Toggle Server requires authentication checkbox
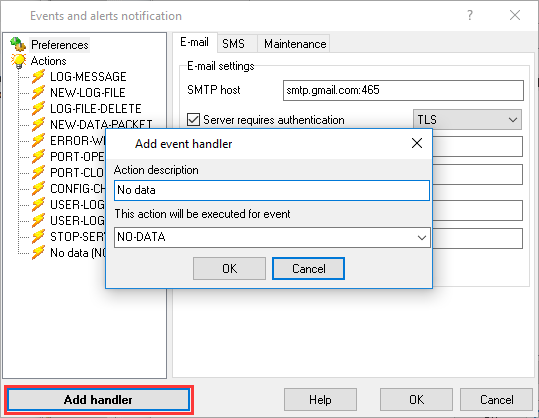 tap(193, 120)
